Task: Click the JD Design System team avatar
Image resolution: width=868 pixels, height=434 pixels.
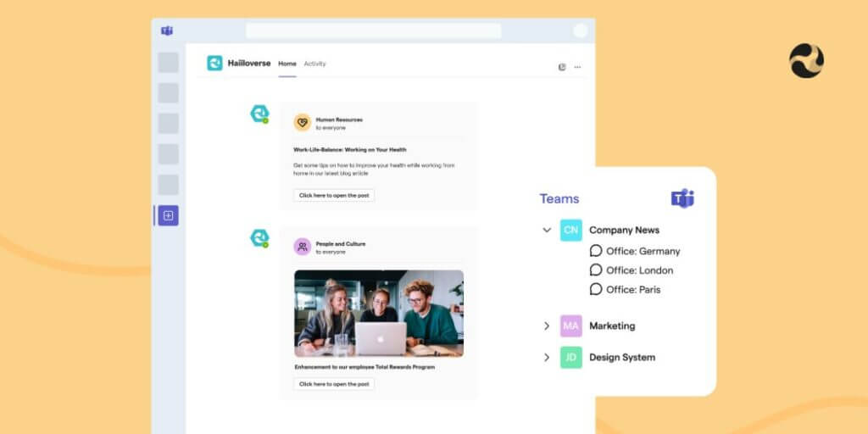Action: pyautogui.click(x=570, y=358)
